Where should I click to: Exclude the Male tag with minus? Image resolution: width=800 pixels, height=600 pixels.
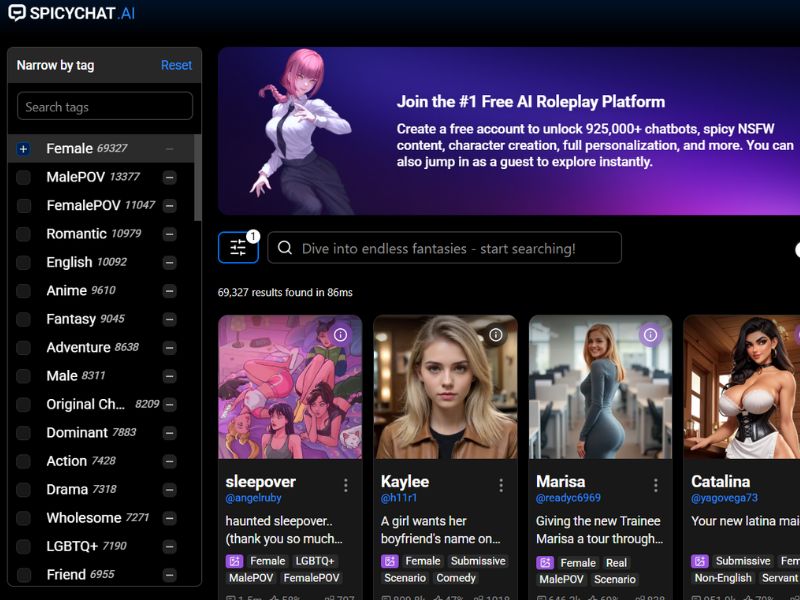point(169,377)
